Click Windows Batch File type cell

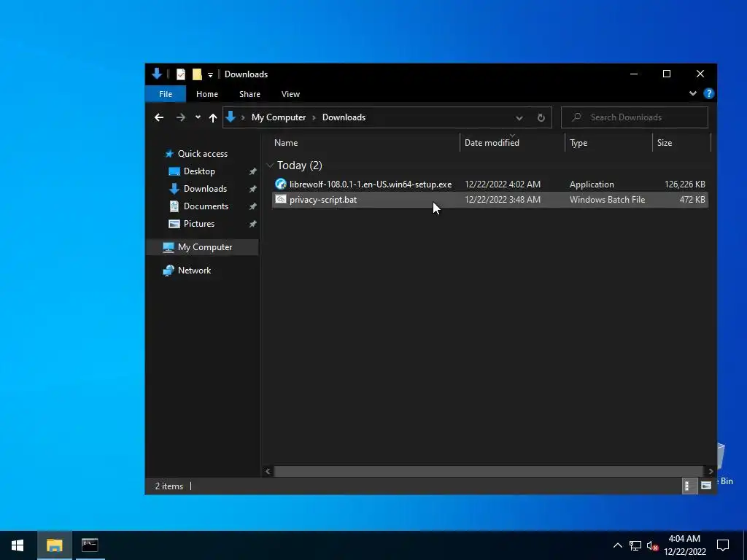point(607,200)
